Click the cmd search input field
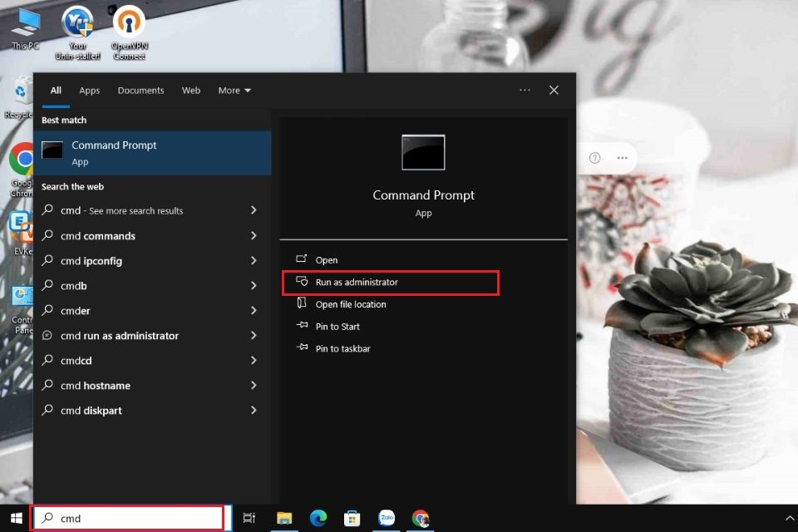This screenshot has height=532, width=798. point(126,518)
